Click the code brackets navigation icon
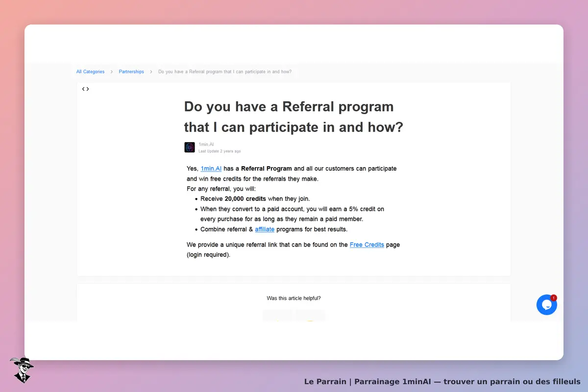This screenshot has width=588, height=392. click(x=86, y=89)
